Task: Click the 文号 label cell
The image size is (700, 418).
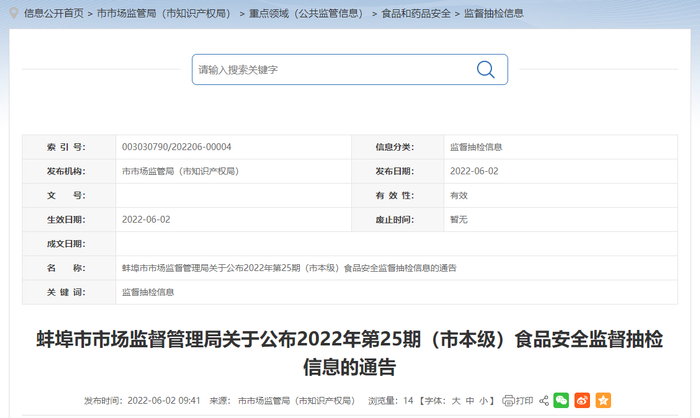Action: coord(69,195)
